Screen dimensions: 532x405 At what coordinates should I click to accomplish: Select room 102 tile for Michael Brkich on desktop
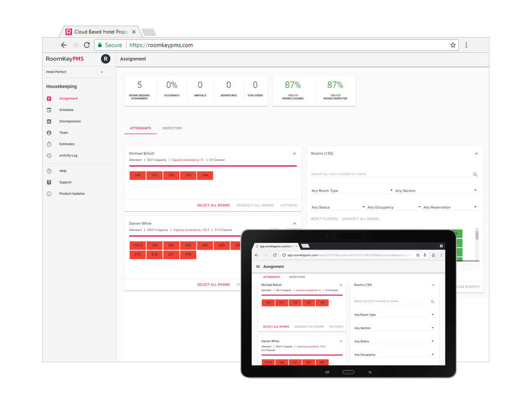[x=171, y=175]
